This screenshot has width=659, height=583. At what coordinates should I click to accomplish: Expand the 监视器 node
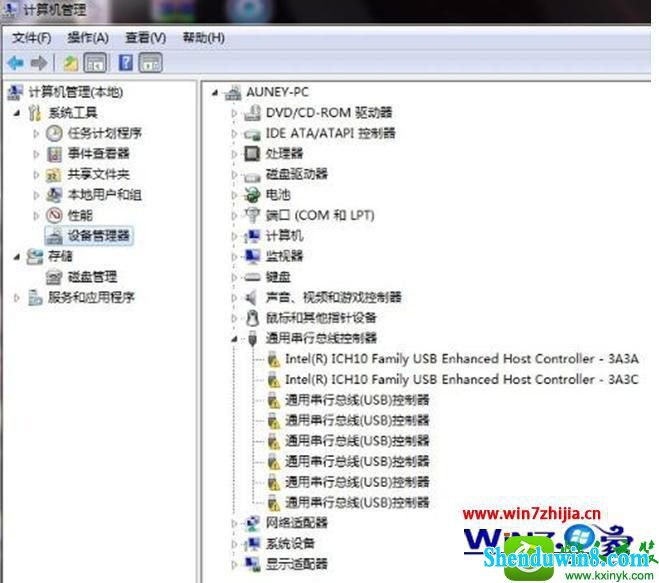point(235,256)
